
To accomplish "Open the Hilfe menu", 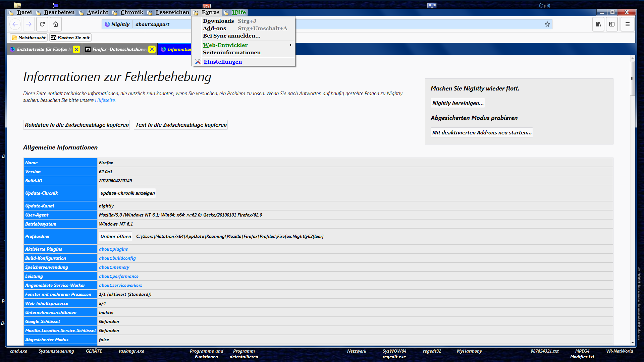I will tap(239, 12).
